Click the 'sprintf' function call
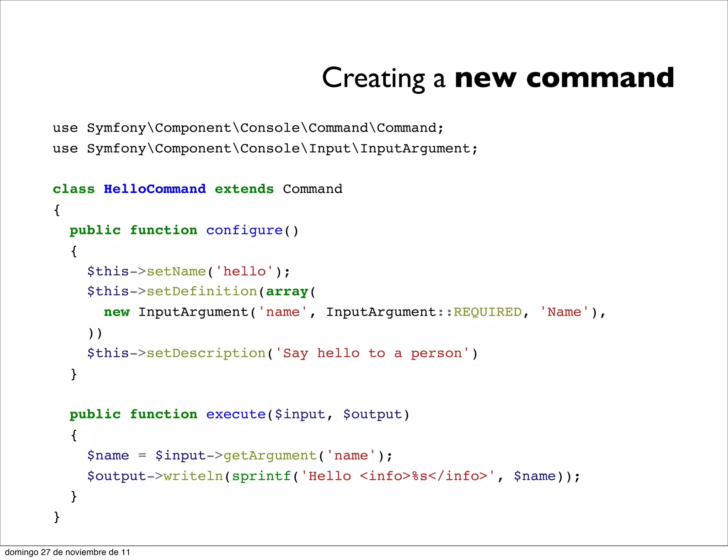728x560 pixels. tap(261, 476)
